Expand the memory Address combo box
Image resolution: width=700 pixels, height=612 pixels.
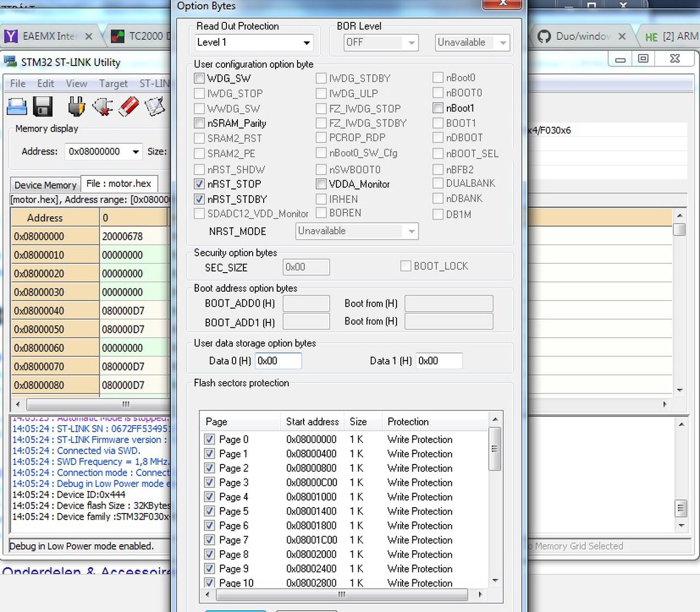[x=103, y=151]
